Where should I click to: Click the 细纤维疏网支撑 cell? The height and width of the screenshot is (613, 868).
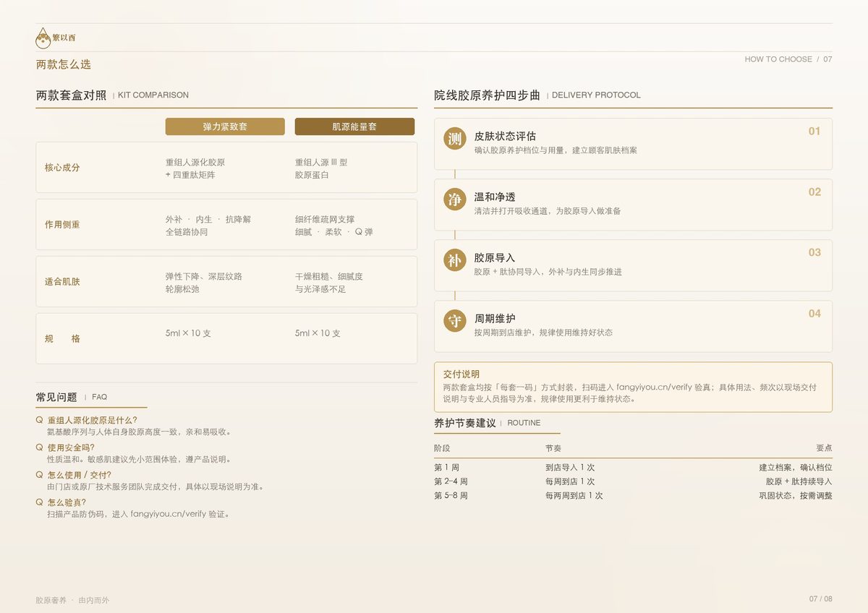(x=325, y=219)
